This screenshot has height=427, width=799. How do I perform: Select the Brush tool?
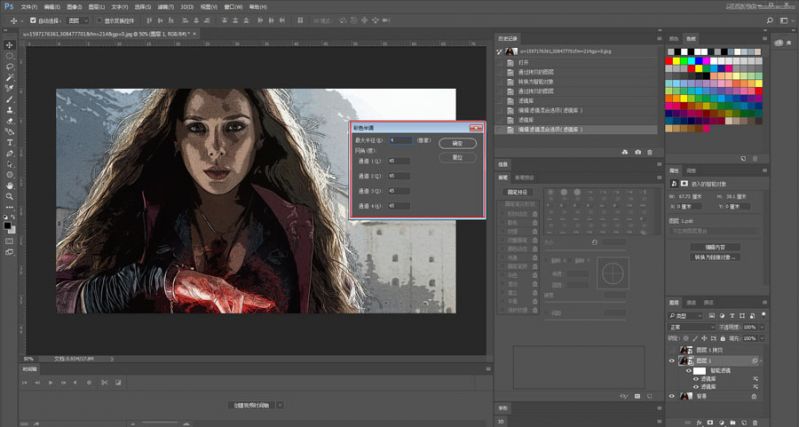(10, 99)
